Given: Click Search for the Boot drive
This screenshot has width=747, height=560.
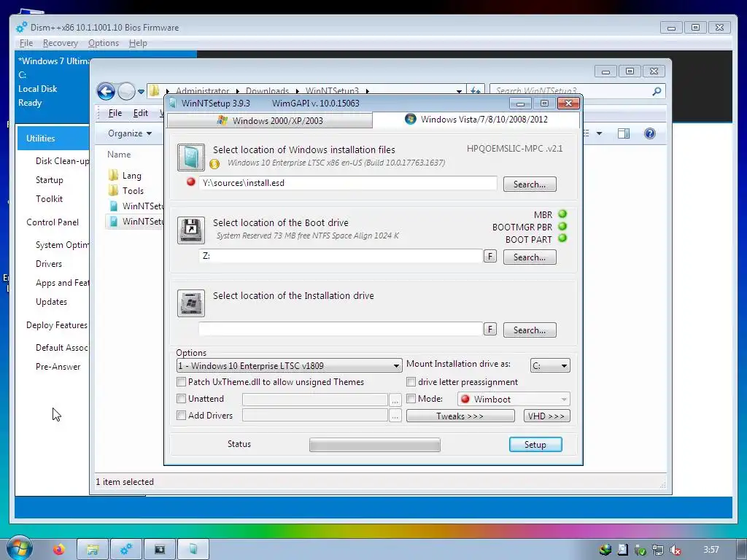Looking at the screenshot, I should tap(530, 257).
